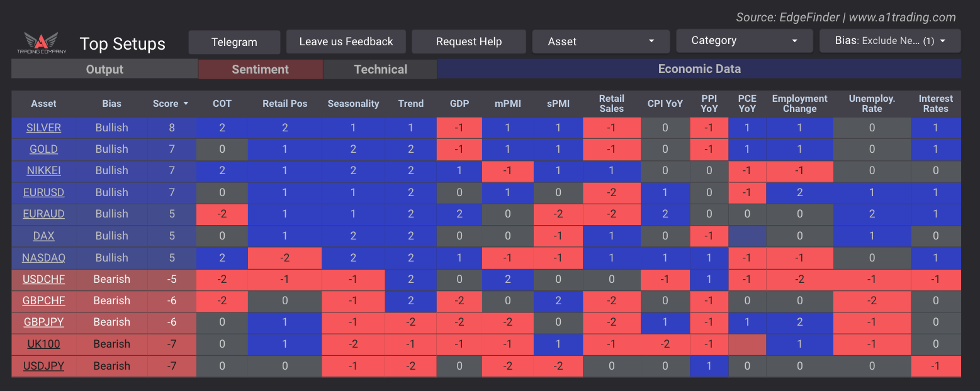Click the A1 Trading Company logo
The height and width of the screenshot is (391, 980).
coord(41,43)
